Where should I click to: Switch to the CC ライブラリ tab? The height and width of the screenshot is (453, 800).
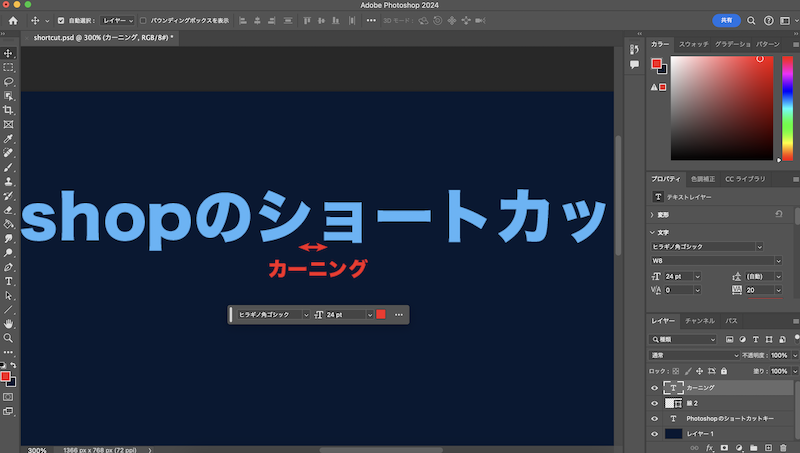tap(745, 179)
